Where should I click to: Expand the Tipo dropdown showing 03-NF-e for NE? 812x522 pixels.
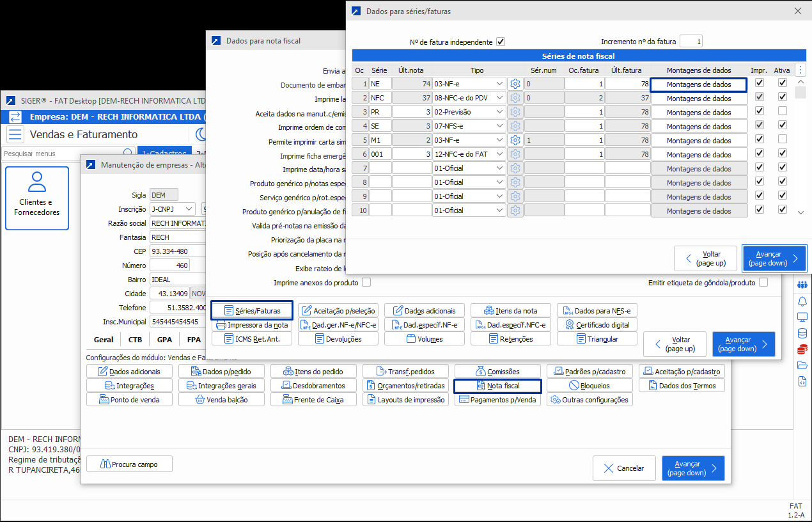point(499,84)
